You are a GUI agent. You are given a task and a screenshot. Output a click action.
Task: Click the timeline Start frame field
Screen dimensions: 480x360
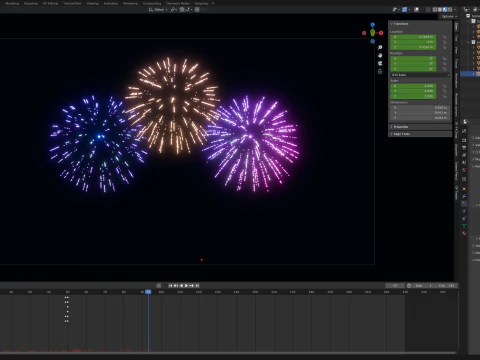[x=423, y=286]
